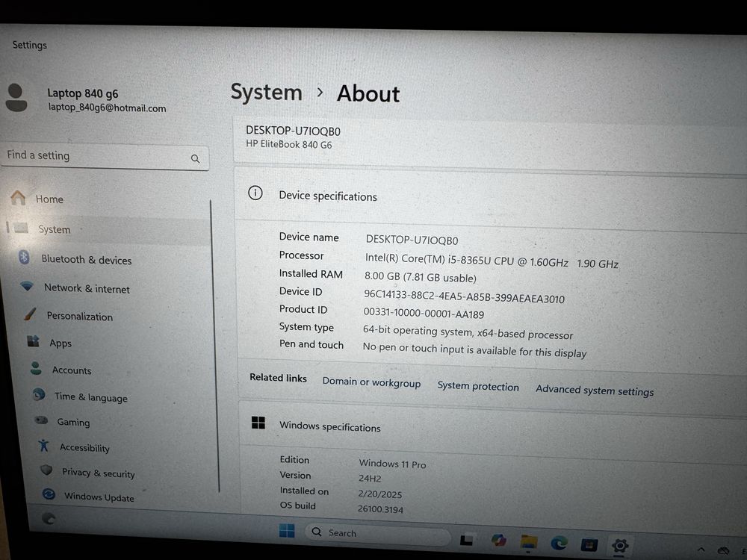Click the Find a setting search box

[x=105, y=157]
